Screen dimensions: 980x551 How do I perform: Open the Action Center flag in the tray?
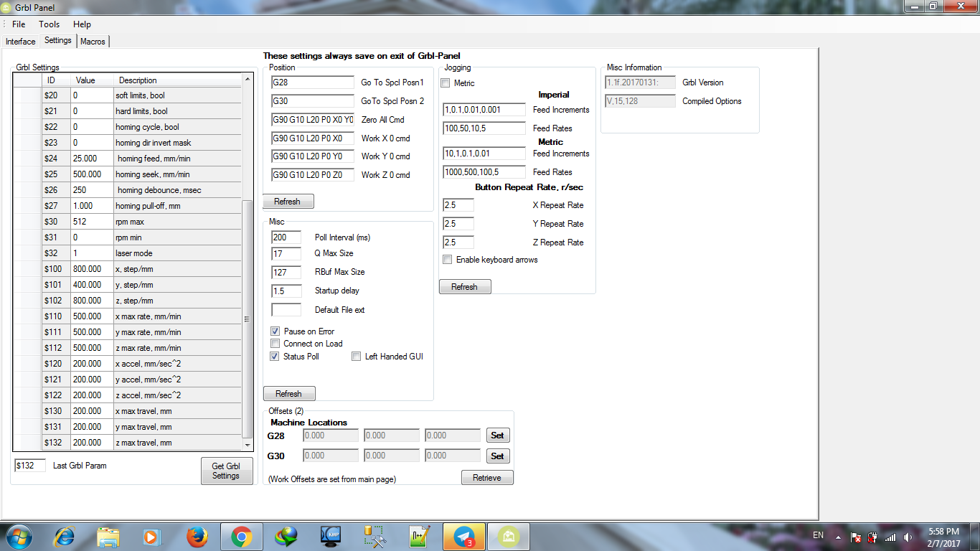click(855, 537)
